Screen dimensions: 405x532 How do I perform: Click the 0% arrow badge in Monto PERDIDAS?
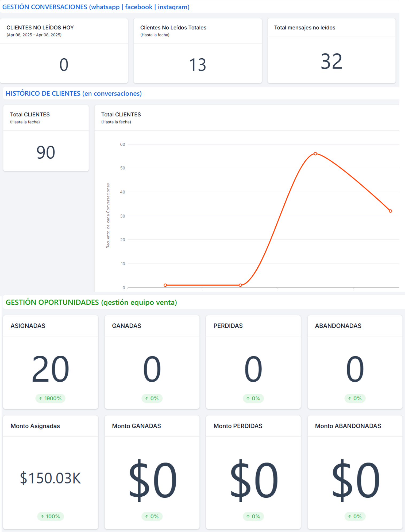click(x=253, y=516)
